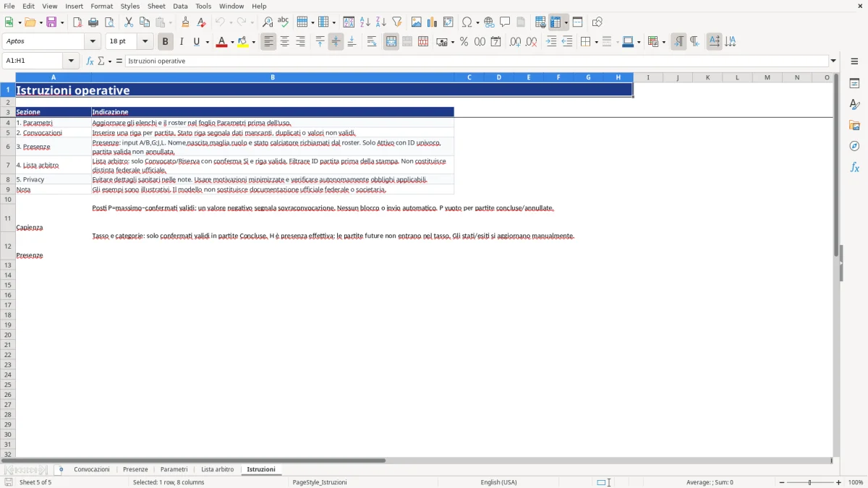
Task: Click the Save document icon
Action: click(52, 22)
